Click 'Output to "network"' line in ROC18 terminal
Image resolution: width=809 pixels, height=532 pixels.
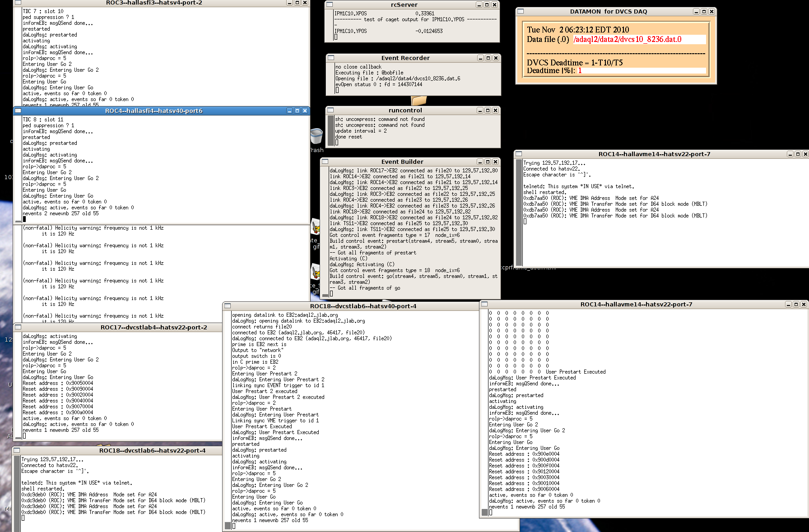click(258, 350)
